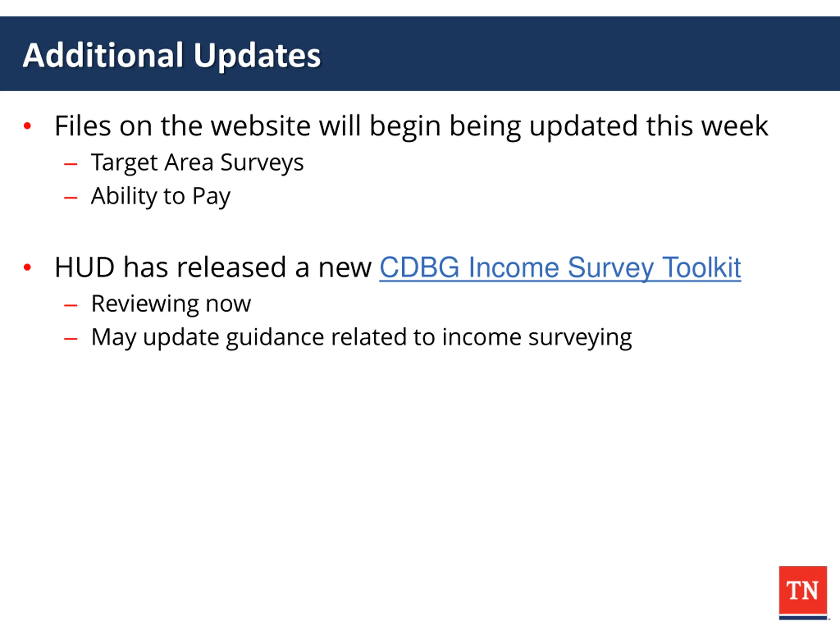Click the words 'this week' in first bullet
Screen dimensions: 840x630
[707, 126]
